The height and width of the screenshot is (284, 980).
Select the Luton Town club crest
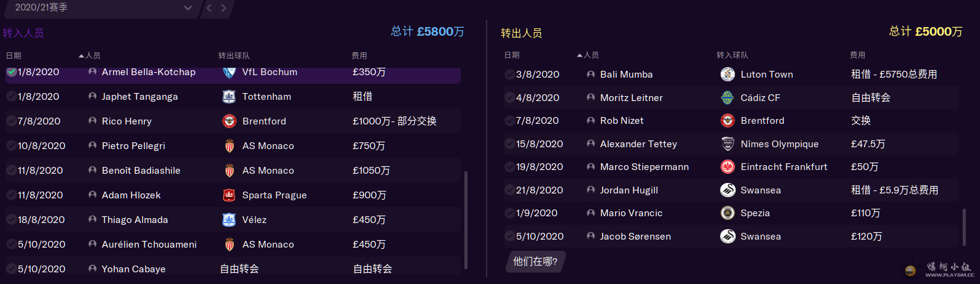click(728, 75)
